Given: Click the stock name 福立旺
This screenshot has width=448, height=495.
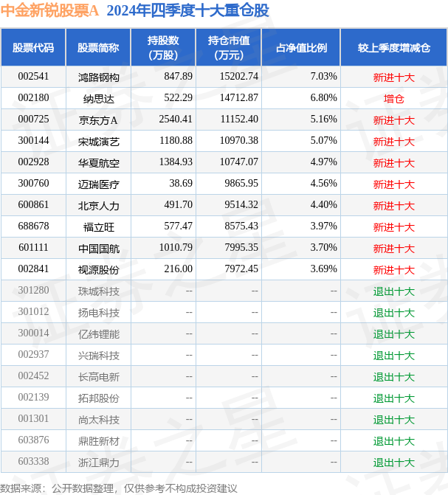Looking at the screenshot, I should click(99, 227).
